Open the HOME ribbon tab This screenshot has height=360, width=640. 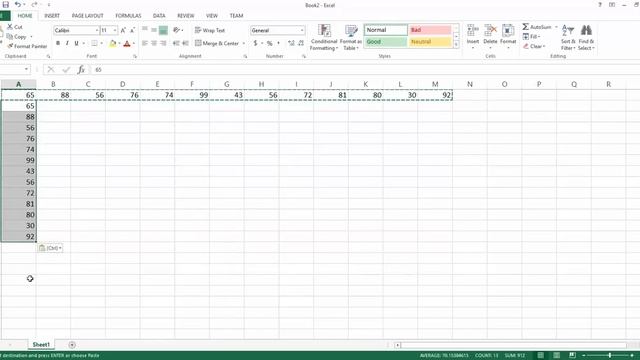coord(25,16)
